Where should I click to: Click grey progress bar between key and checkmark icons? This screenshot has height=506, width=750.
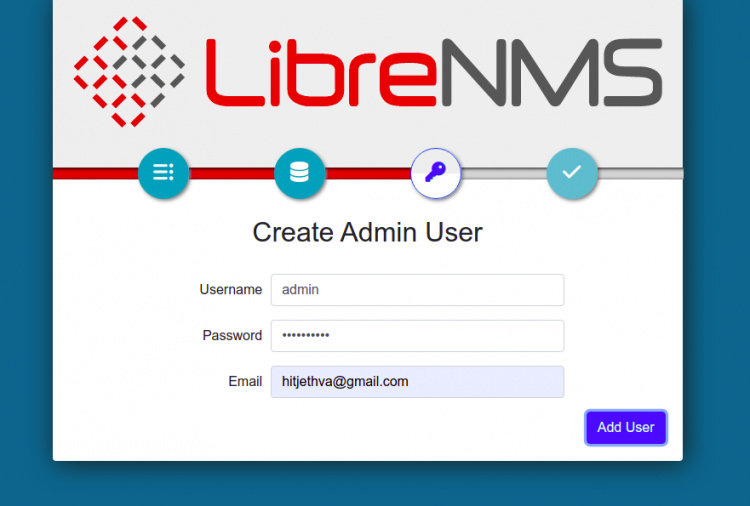[x=503, y=173]
